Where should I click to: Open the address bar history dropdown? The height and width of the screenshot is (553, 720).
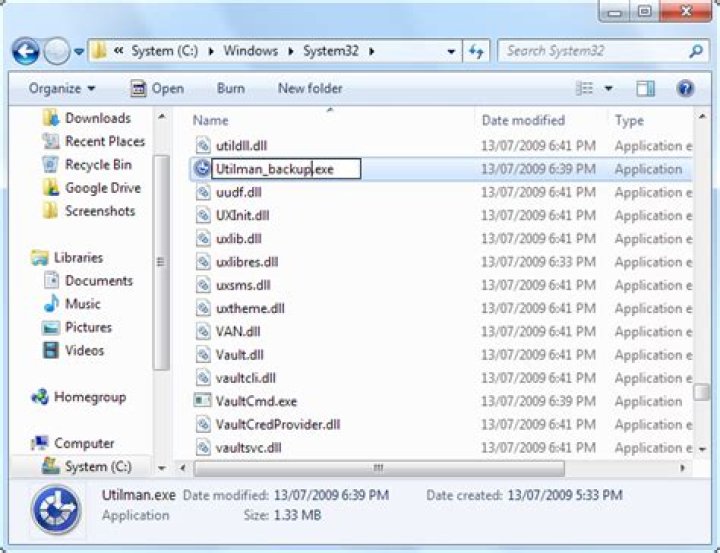click(x=451, y=51)
